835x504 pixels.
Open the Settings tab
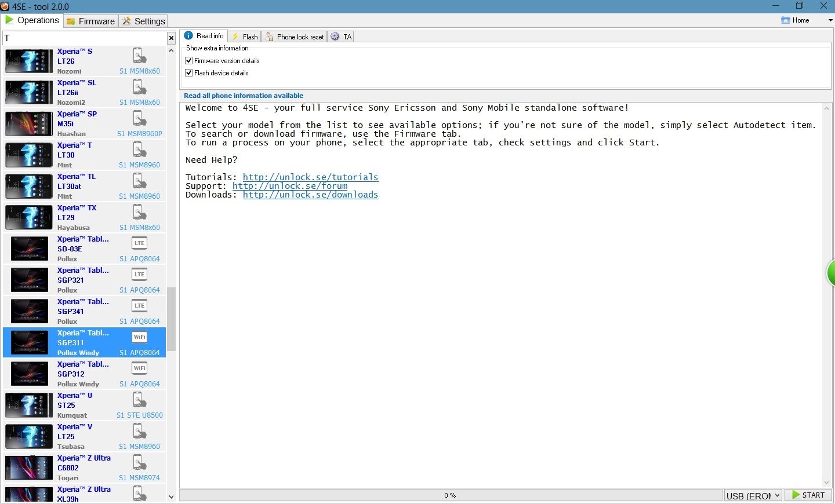pyautogui.click(x=144, y=21)
